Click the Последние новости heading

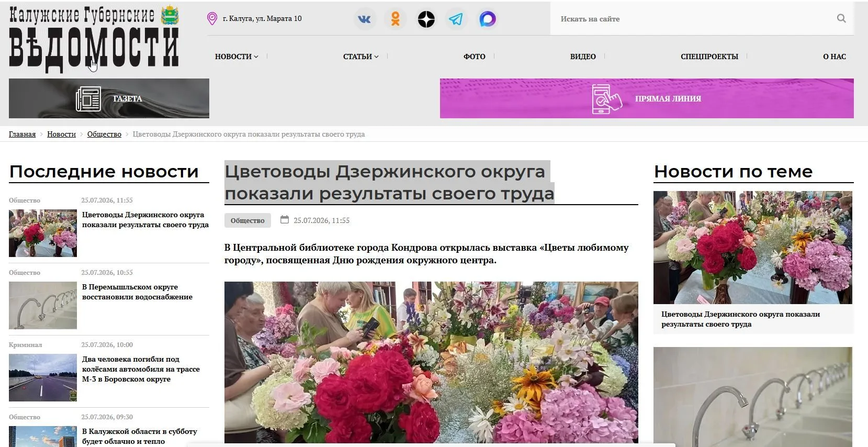[x=104, y=171]
